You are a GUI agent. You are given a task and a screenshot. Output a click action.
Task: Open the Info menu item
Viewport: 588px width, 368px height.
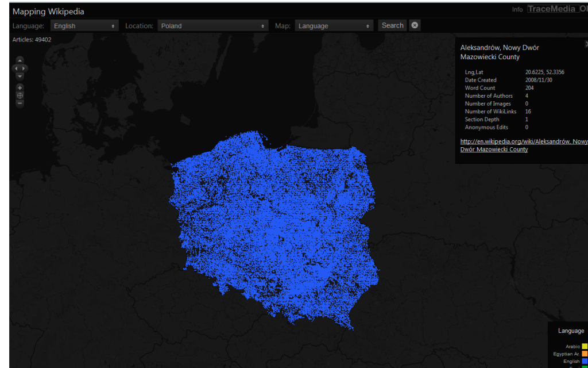[x=517, y=9]
